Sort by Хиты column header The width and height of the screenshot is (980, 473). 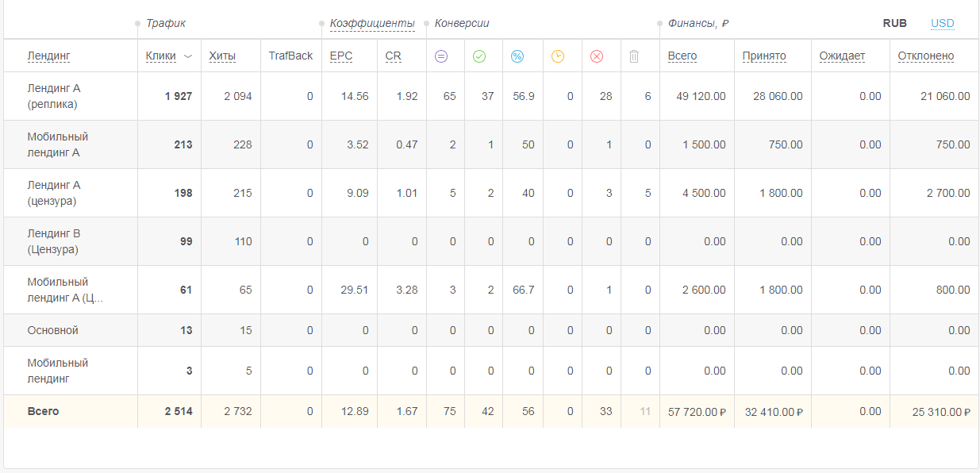tap(222, 56)
